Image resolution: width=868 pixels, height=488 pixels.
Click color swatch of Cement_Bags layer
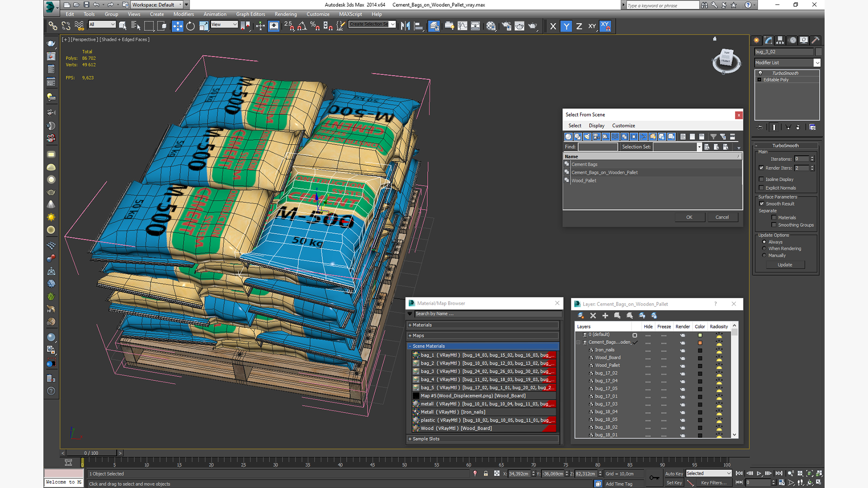point(700,343)
